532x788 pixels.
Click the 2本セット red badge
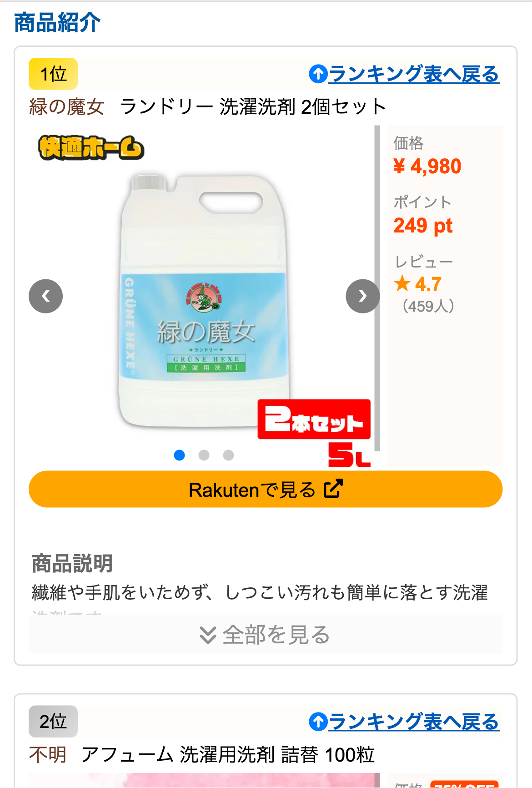point(314,419)
